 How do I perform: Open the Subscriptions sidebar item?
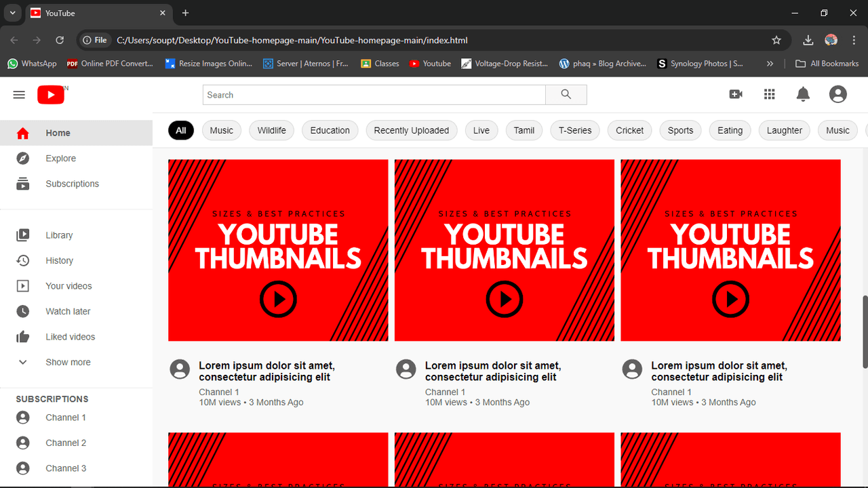(x=72, y=184)
